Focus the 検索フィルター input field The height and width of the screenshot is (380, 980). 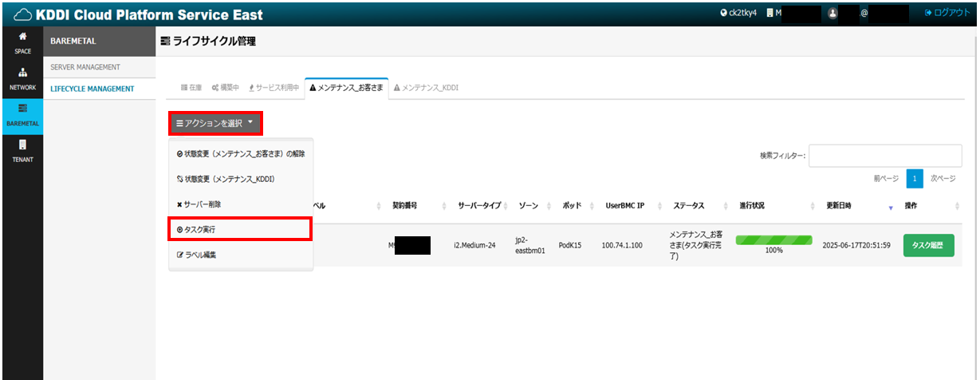884,156
